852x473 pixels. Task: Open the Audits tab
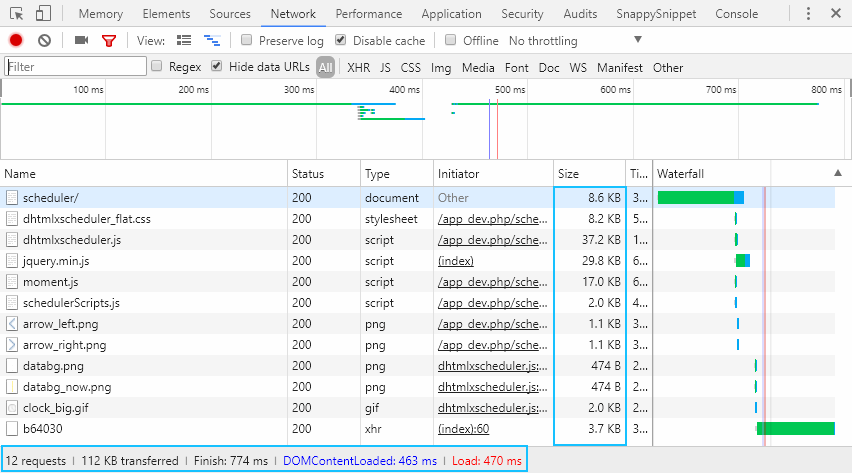point(580,14)
